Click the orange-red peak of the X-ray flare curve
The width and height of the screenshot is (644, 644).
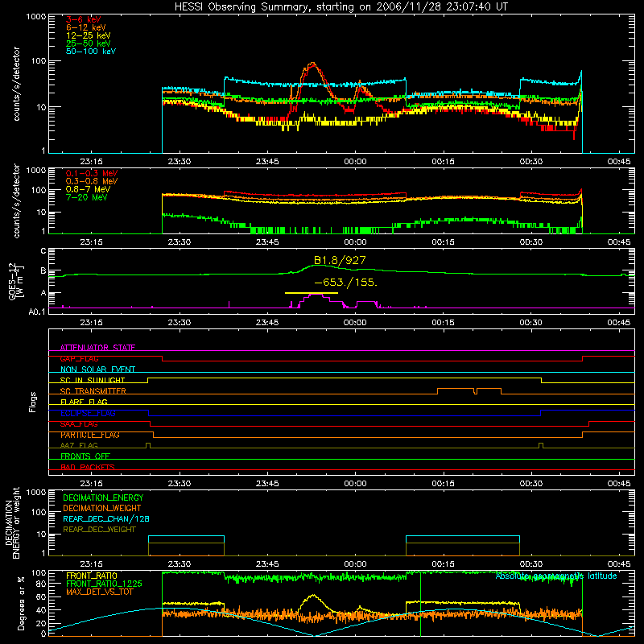coord(313,64)
